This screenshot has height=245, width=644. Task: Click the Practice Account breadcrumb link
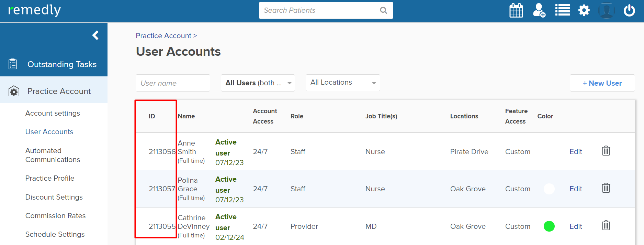pyautogui.click(x=163, y=36)
